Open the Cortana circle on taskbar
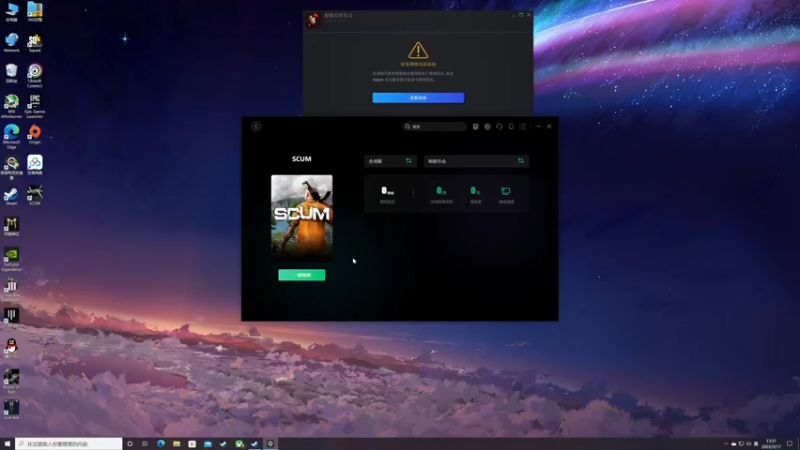800x450 pixels. [130, 444]
